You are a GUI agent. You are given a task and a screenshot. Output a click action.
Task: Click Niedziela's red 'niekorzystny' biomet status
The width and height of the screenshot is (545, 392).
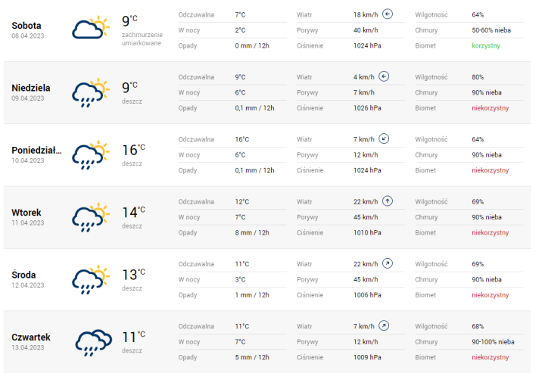(x=490, y=108)
